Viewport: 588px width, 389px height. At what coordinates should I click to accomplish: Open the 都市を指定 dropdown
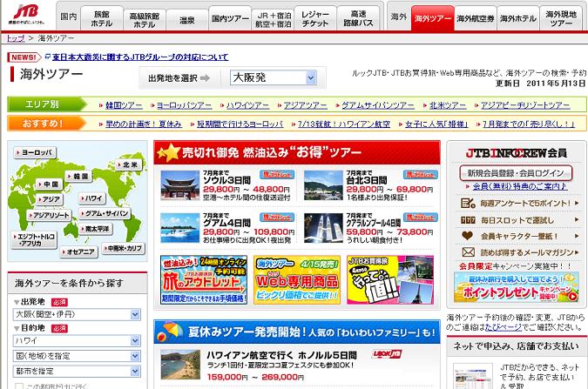pos(77,372)
